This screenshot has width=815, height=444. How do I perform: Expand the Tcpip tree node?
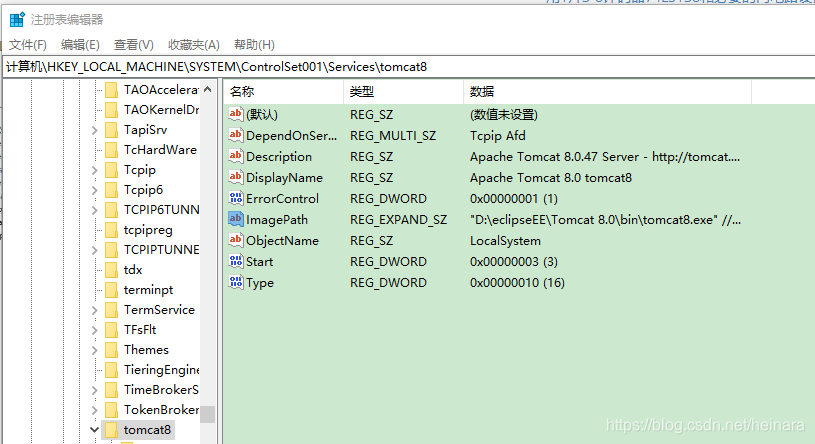[95, 170]
